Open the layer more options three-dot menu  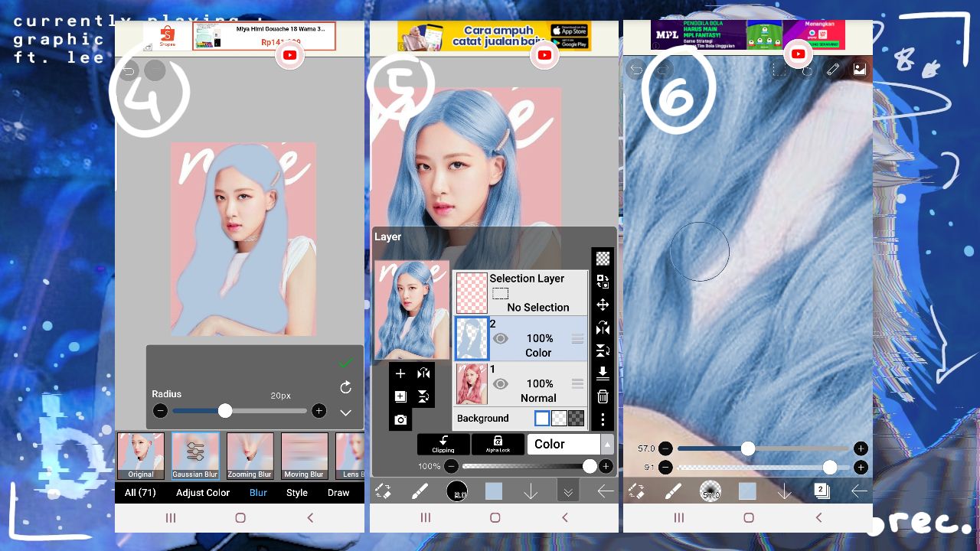coord(603,419)
